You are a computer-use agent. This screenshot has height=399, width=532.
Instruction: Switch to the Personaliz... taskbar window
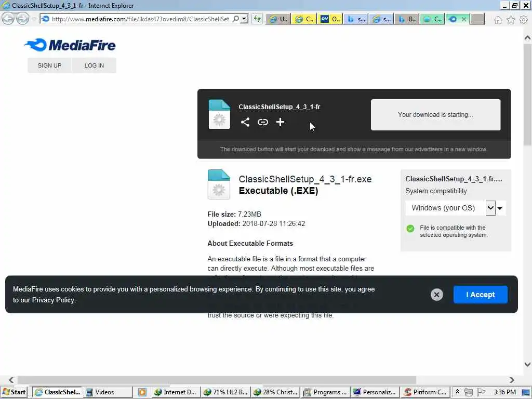click(x=375, y=392)
